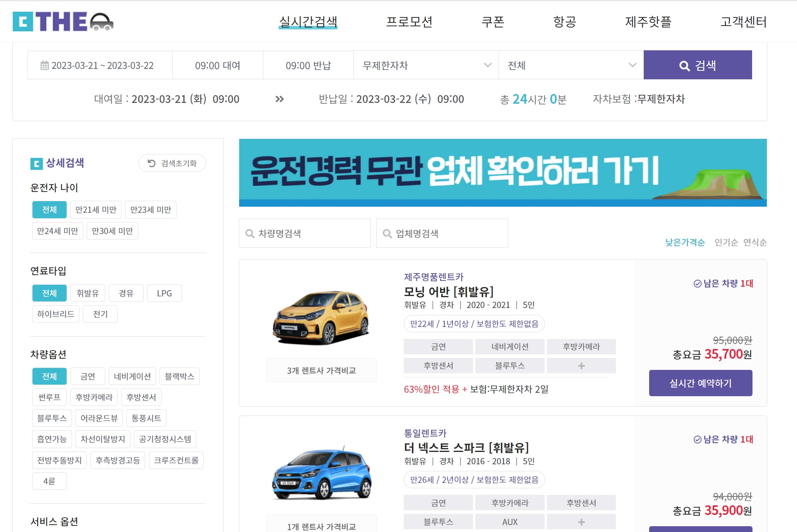797x532 pixels.
Task: Click the magnifier icon in 차량명검색 field
Action: (250, 233)
